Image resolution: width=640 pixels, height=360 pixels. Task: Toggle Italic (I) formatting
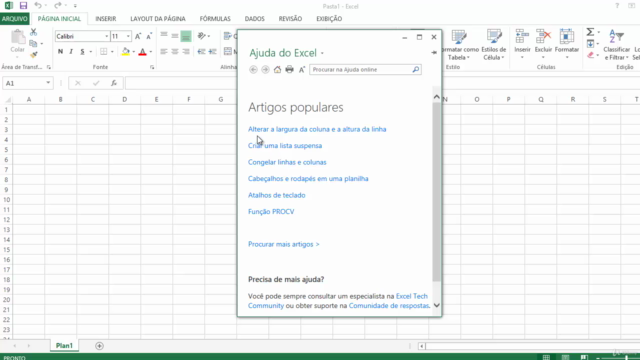[x=71, y=51]
